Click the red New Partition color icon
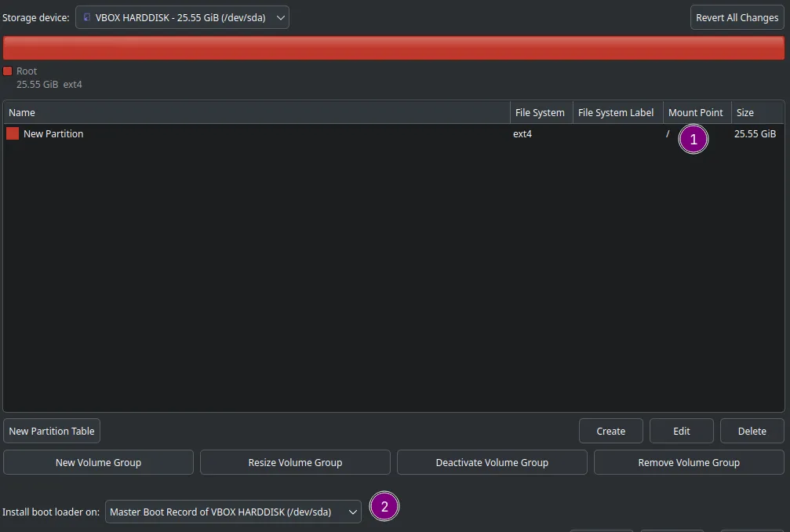 [13, 133]
